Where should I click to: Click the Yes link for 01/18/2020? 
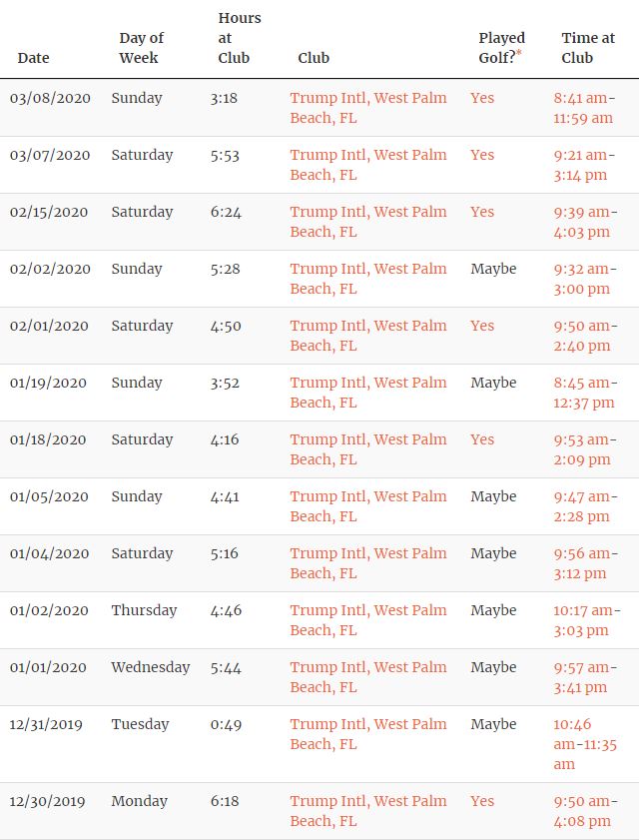tap(482, 439)
